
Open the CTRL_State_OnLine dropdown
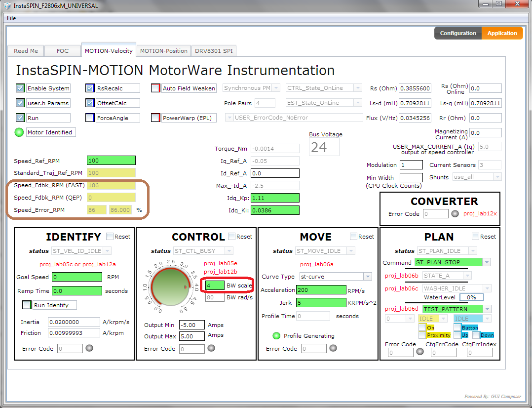358,88
